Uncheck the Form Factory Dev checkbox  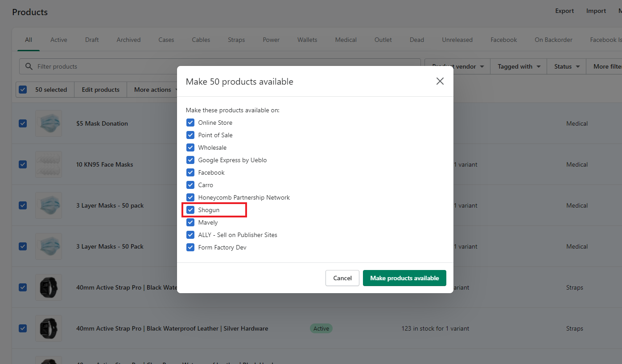click(x=190, y=247)
